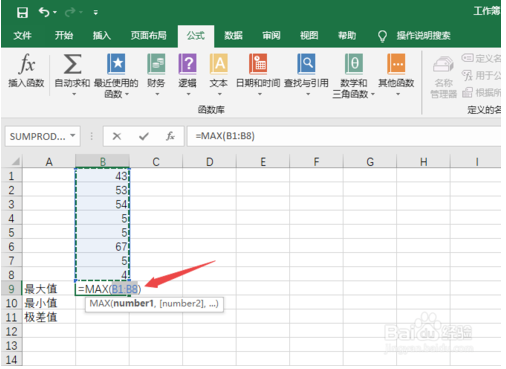Click the 逻辑 functions question-mark icon
This screenshot has width=506, height=369.
click(187, 64)
